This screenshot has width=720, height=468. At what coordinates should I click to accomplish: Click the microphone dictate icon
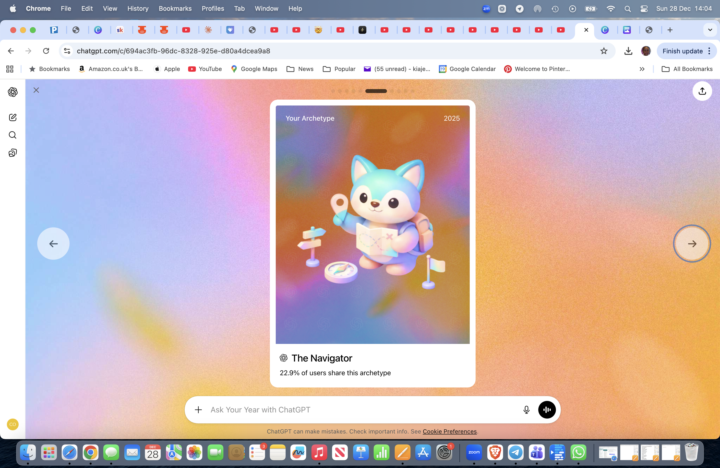pos(526,410)
